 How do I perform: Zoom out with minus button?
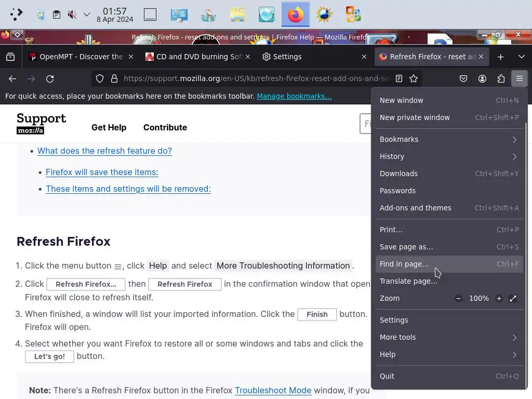click(x=458, y=299)
